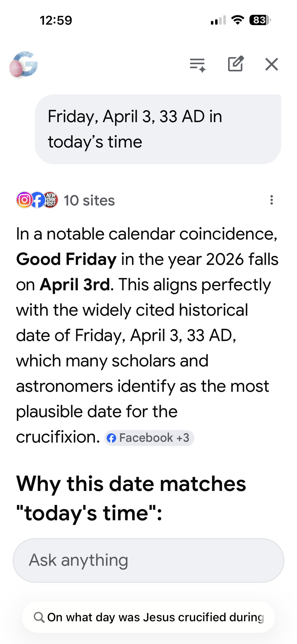Click the "Ask anything" input field
Image resolution: width=297 pixels, height=644 pixels.
pos(148,560)
